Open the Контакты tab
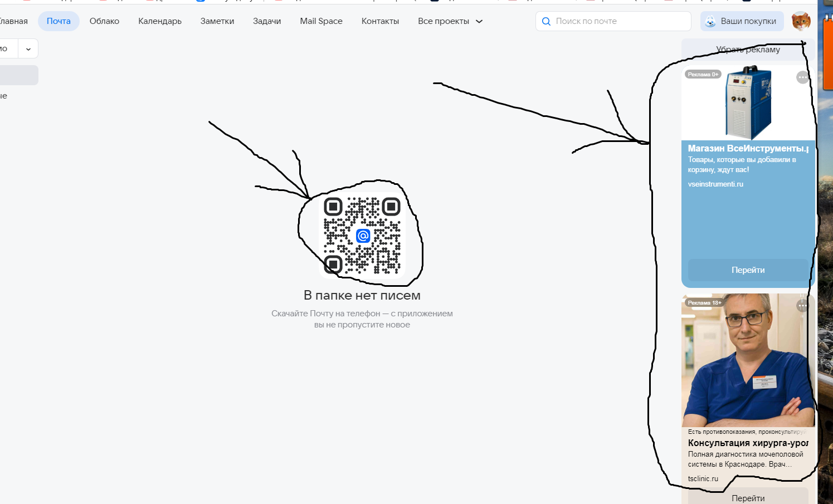Screen dimensions: 833x504 380,21
